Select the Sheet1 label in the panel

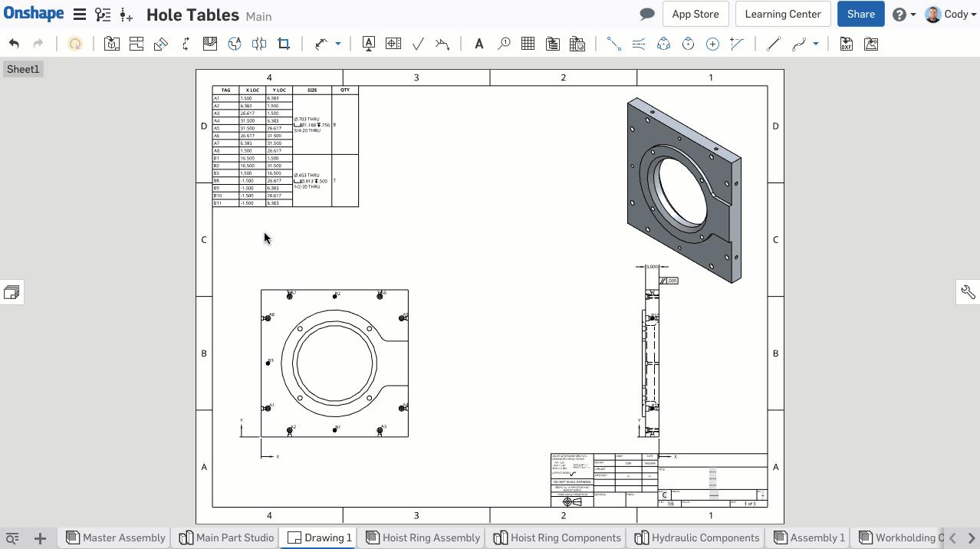coord(22,69)
